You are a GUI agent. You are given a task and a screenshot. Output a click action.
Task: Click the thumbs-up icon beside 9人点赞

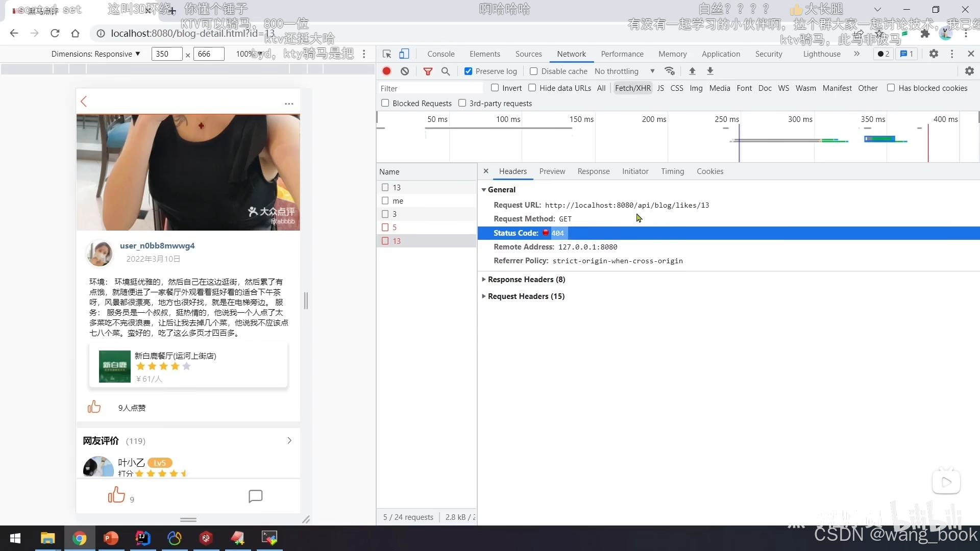pyautogui.click(x=94, y=407)
